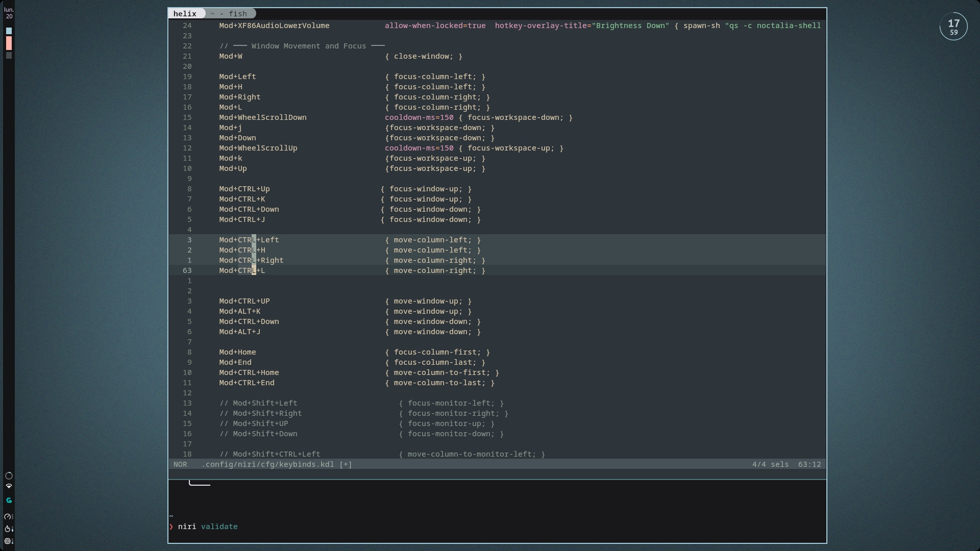Switch to the gray empty workspace indicator

[x=9, y=56]
